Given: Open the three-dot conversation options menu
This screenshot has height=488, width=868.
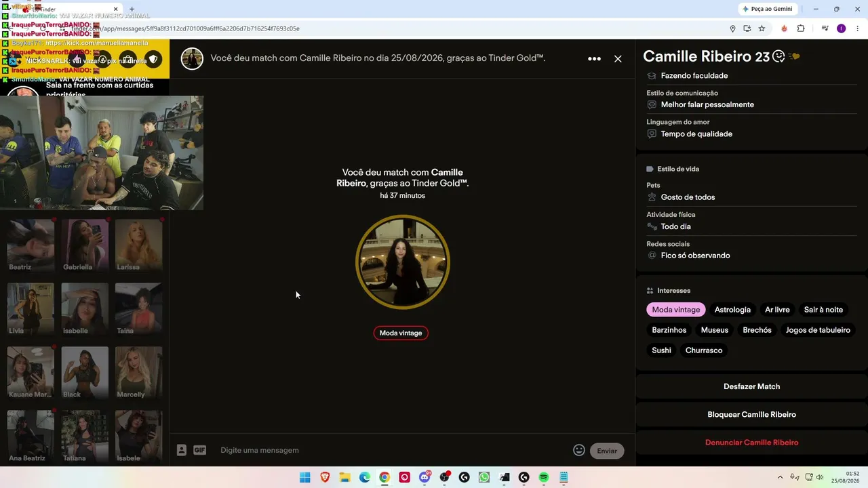Looking at the screenshot, I should 594,59.
